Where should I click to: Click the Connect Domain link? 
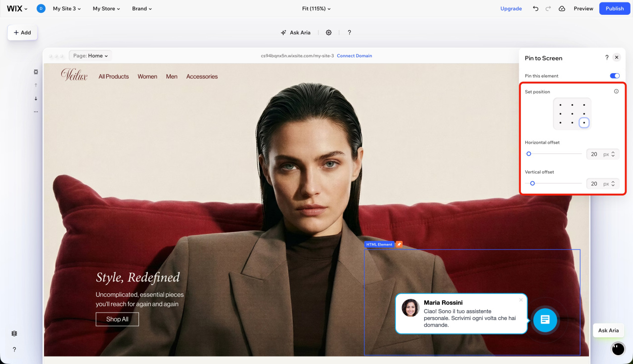click(x=354, y=56)
